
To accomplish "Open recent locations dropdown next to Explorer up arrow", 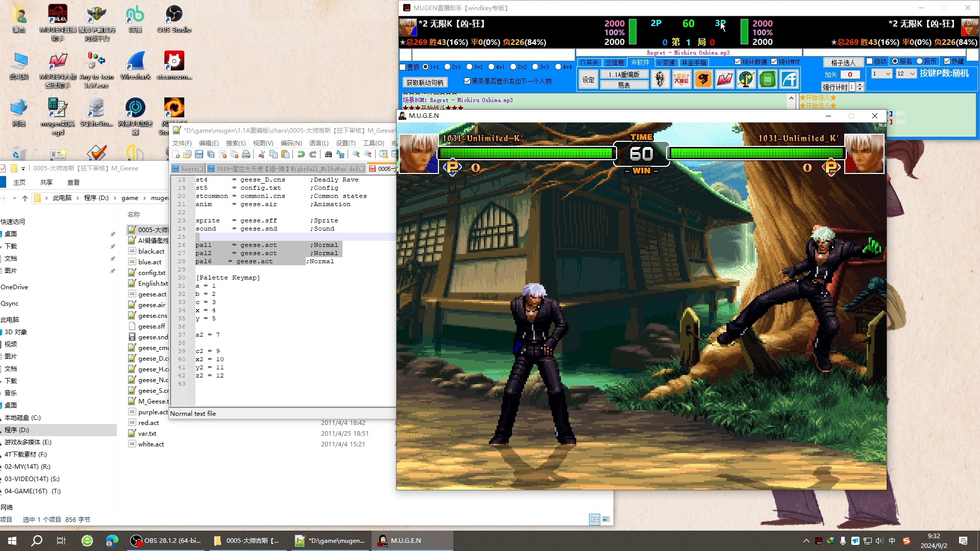I will click(x=14, y=198).
